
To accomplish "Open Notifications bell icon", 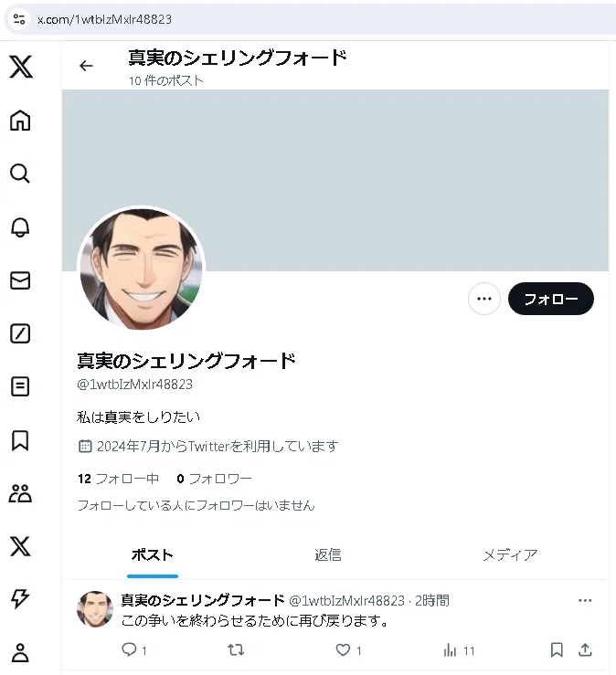I will coord(20,227).
